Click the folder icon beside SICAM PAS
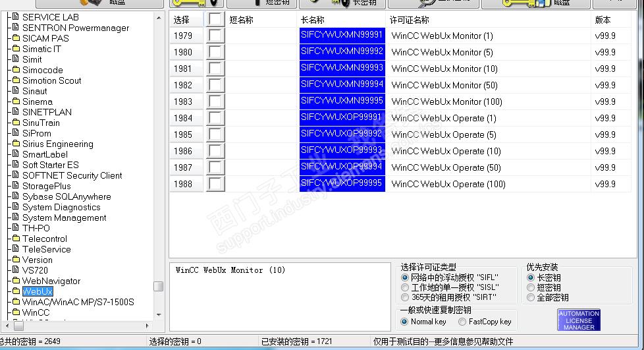Image resolution: width=644 pixels, height=350 pixels. tap(16, 38)
